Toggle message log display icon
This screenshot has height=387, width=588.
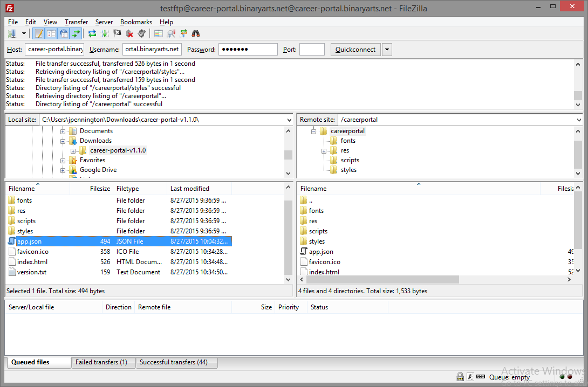[39, 34]
